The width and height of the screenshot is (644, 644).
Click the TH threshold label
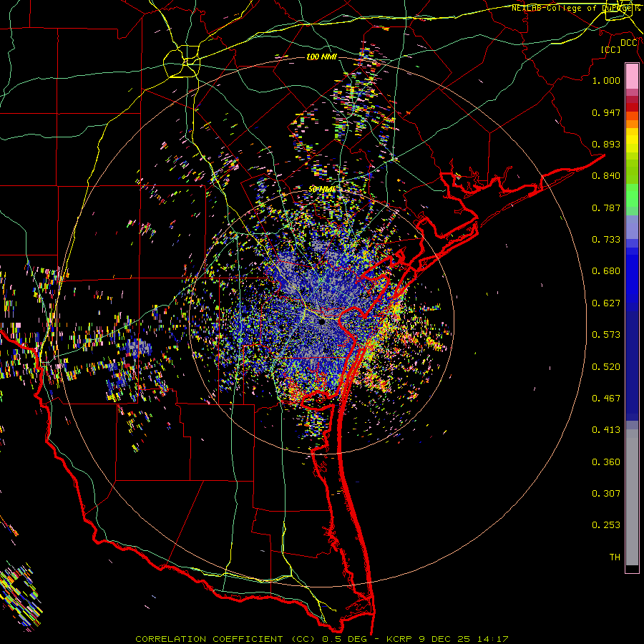click(615, 557)
